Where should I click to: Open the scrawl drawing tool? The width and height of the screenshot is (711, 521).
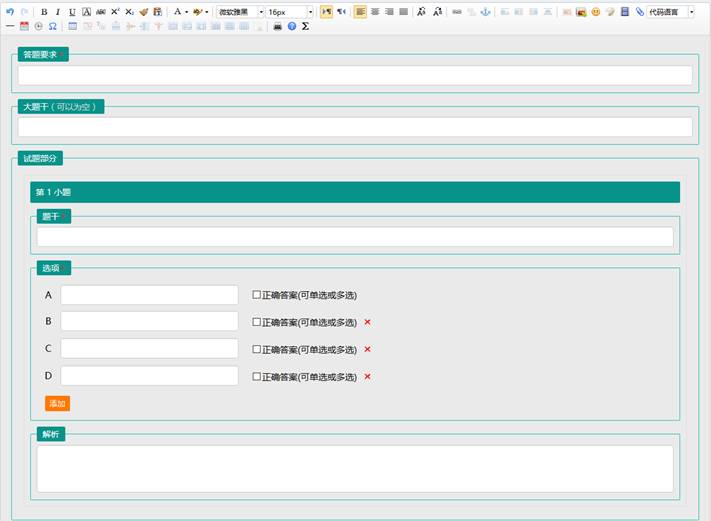pos(610,12)
